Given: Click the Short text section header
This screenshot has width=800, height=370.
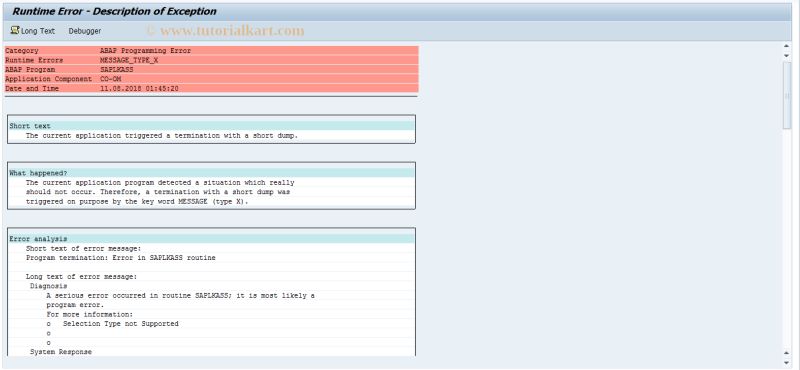Looking at the screenshot, I should pyautogui.click(x=211, y=126).
